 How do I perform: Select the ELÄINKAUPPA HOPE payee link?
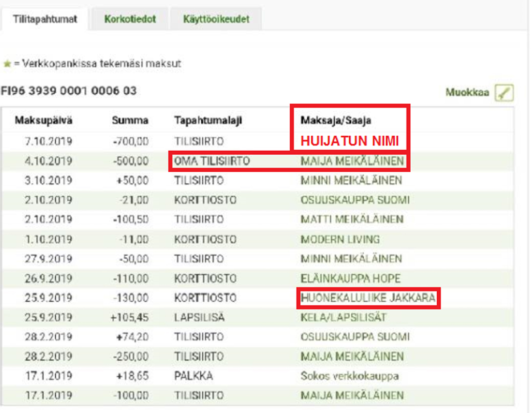350,278
